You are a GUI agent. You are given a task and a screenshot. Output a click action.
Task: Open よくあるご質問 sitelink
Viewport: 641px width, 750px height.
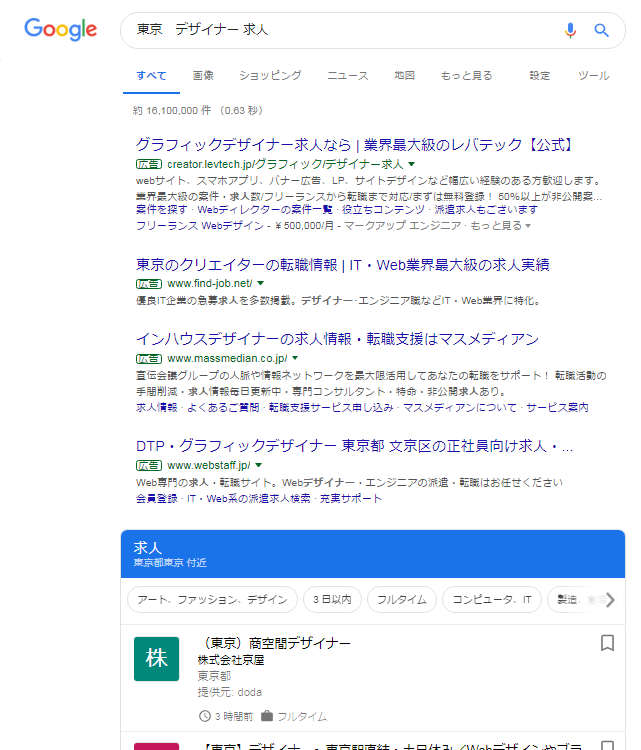(x=223, y=408)
